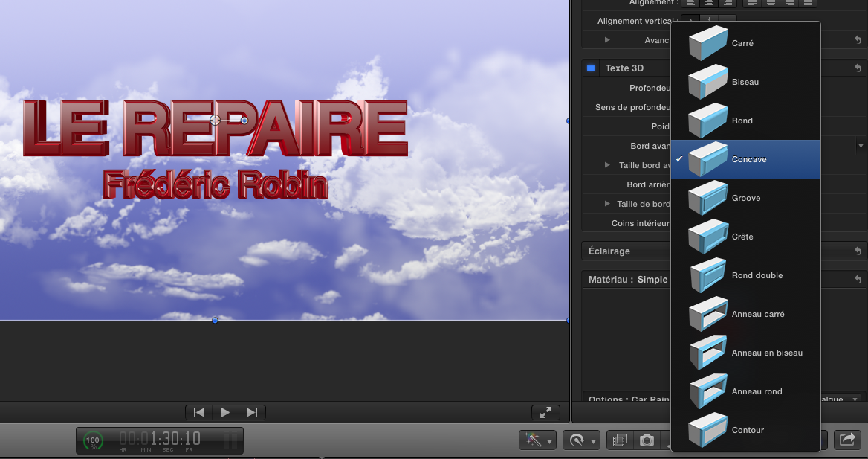Viewport: 868px width, 459px height.
Task: Apply Anneau rond edge style
Action: (745, 391)
